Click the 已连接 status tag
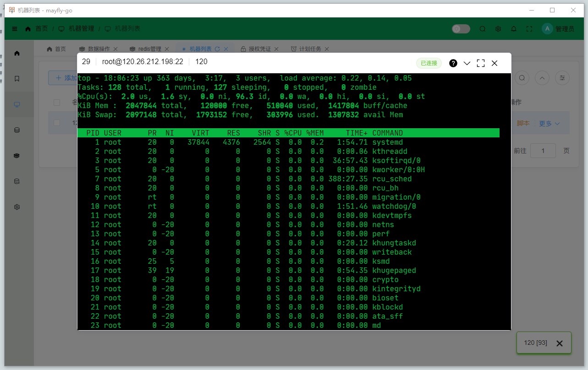The width and height of the screenshot is (588, 370). 429,63
